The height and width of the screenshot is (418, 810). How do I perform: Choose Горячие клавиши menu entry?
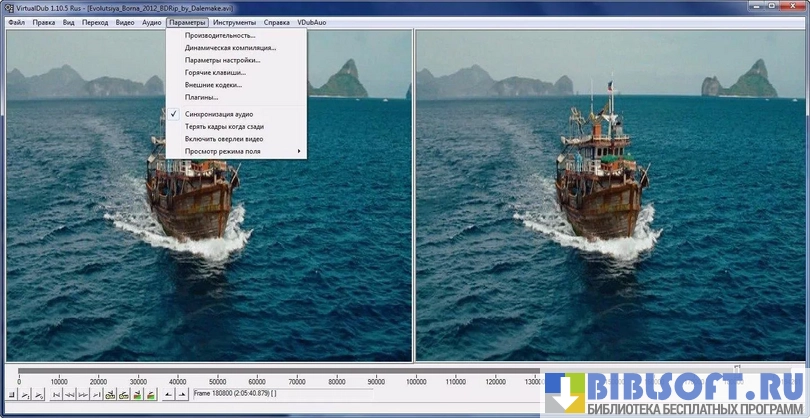pos(215,72)
